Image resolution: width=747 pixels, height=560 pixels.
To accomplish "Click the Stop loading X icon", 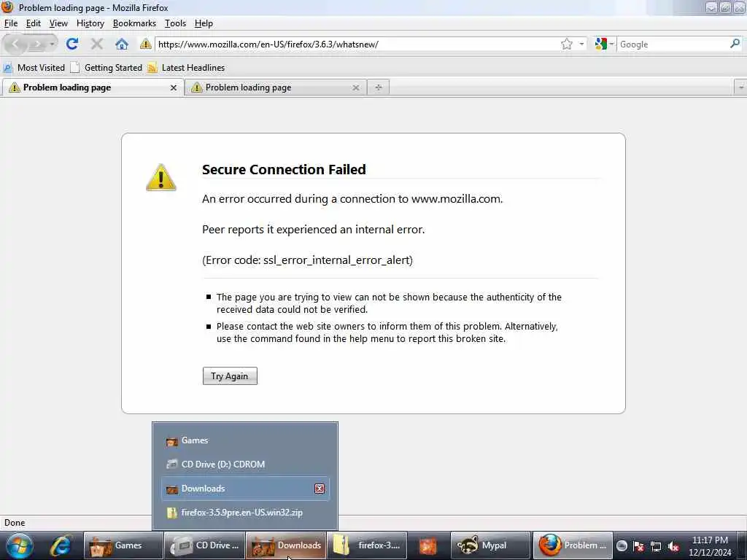I will pos(97,44).
